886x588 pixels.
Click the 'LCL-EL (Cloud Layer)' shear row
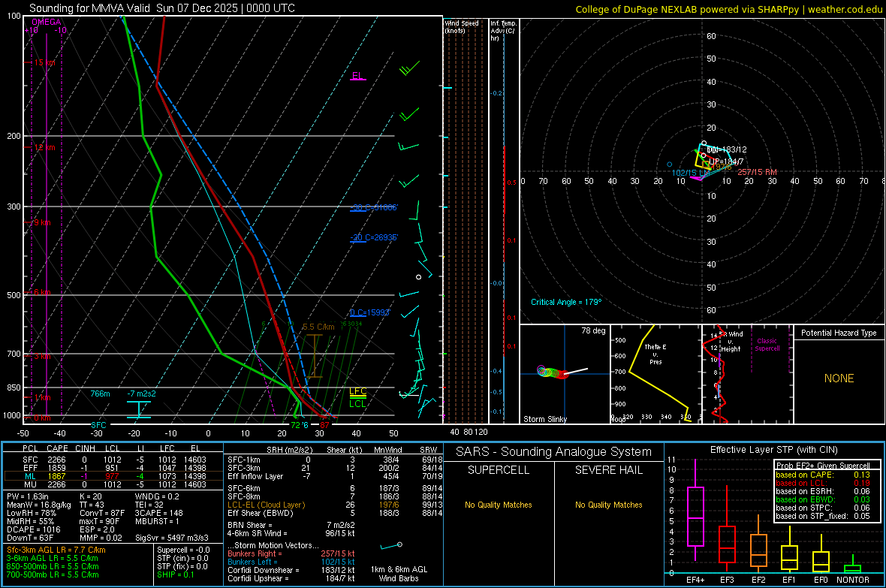tap(335, 505)
